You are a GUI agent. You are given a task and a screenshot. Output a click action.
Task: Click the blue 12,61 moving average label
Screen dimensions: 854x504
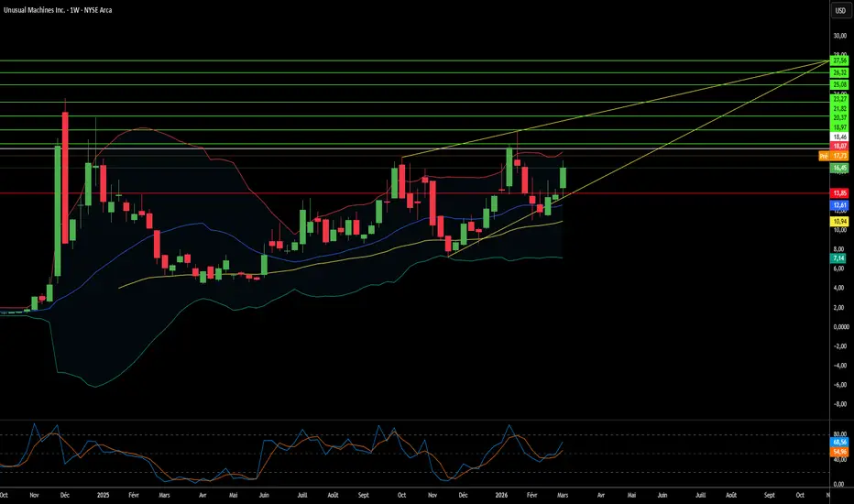click(839, 205)
